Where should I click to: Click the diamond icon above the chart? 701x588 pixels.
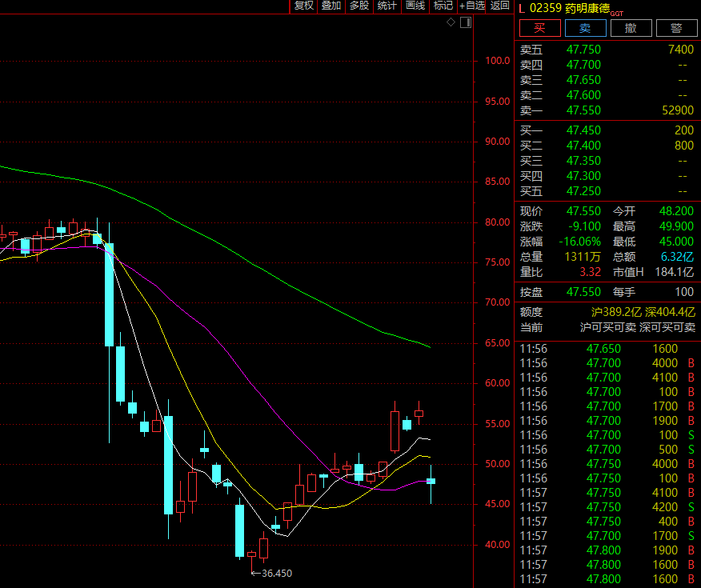pyautogui.click(x=451, y=22)
